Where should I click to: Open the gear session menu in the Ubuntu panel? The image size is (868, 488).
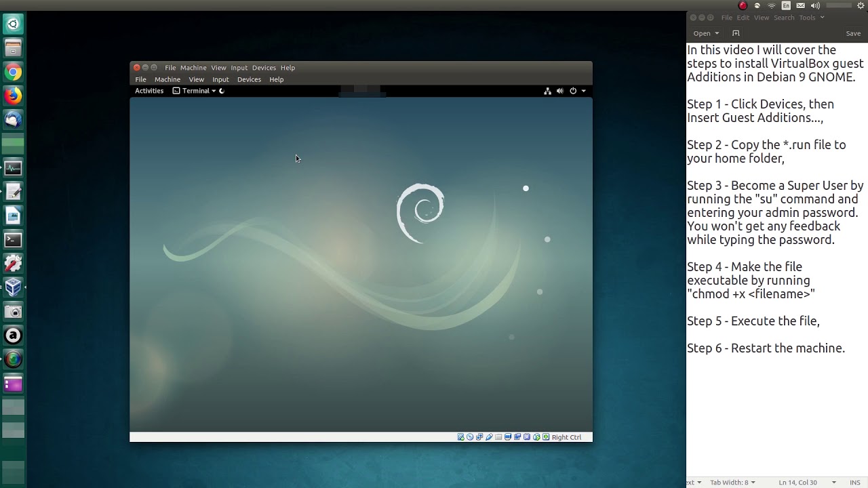tap(861, 5)
